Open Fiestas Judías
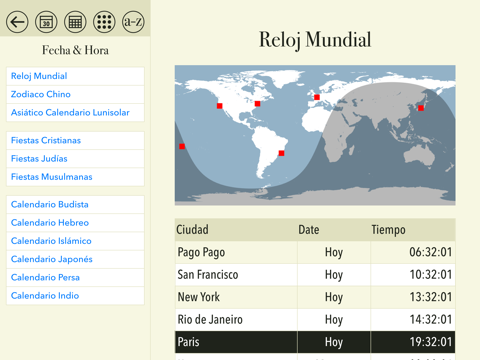Screen dimensions: 480x360 pyautogui.click(x=75, y=159)
